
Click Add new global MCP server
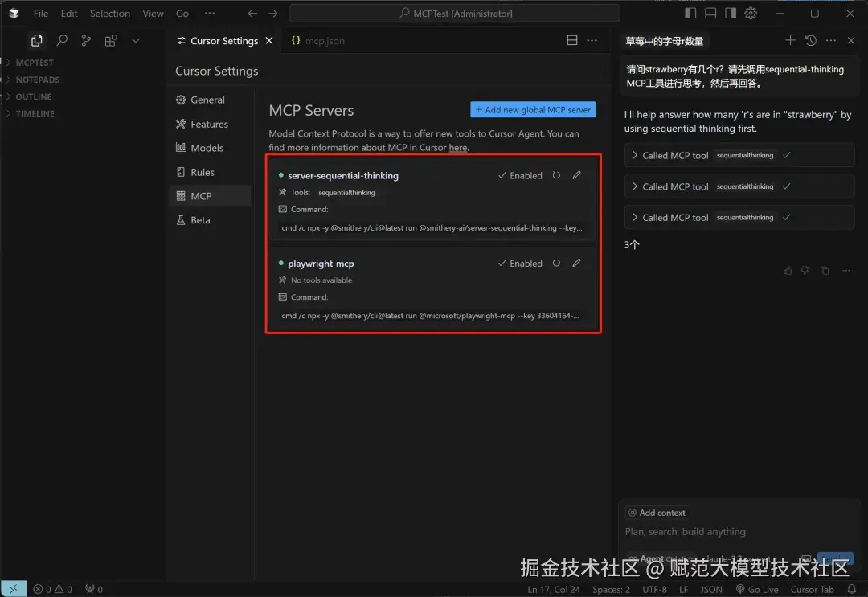tap(533, 109)
